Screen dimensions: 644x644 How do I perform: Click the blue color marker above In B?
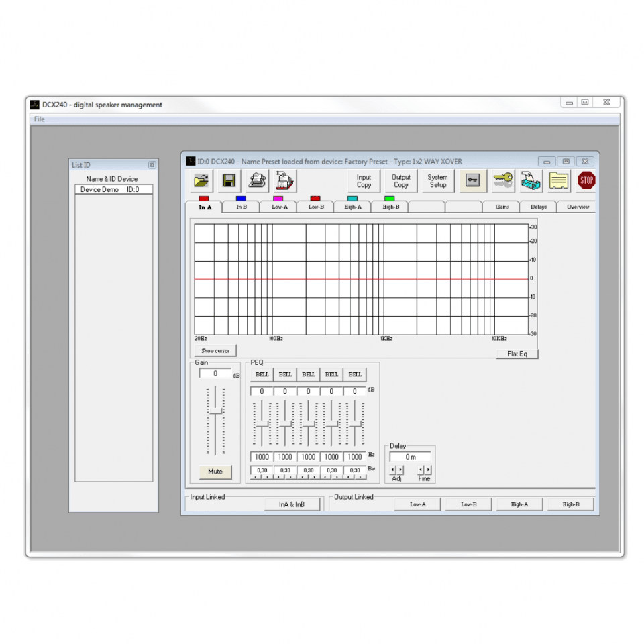click(x=241, y=199)
